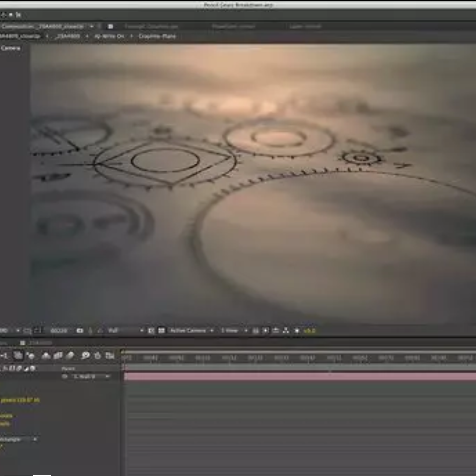Image resolution: width=476 pixels, height=476 pixels.
Task: Take a snapshot with the camera icon
Action: point(79,331)
